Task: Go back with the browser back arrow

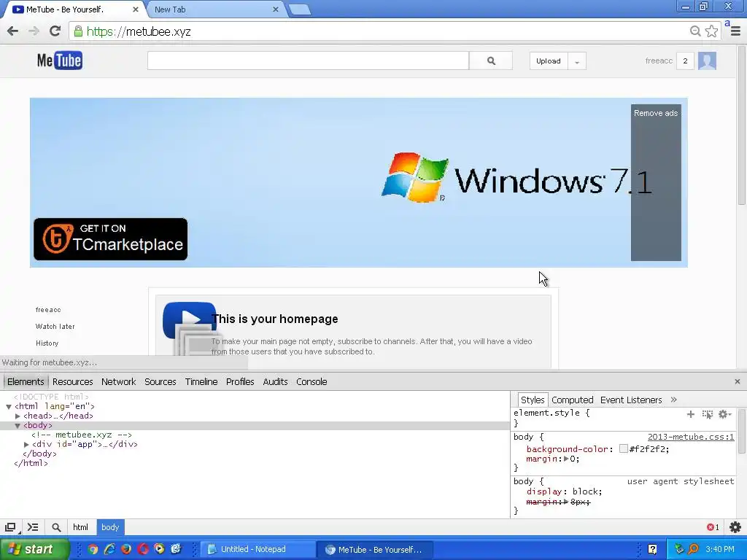Action: pos(13,31)
